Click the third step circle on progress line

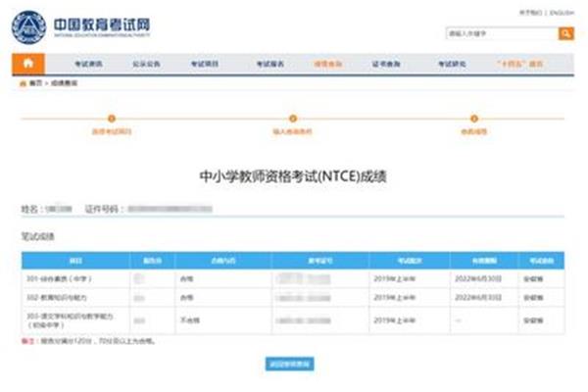coord(474,119)
